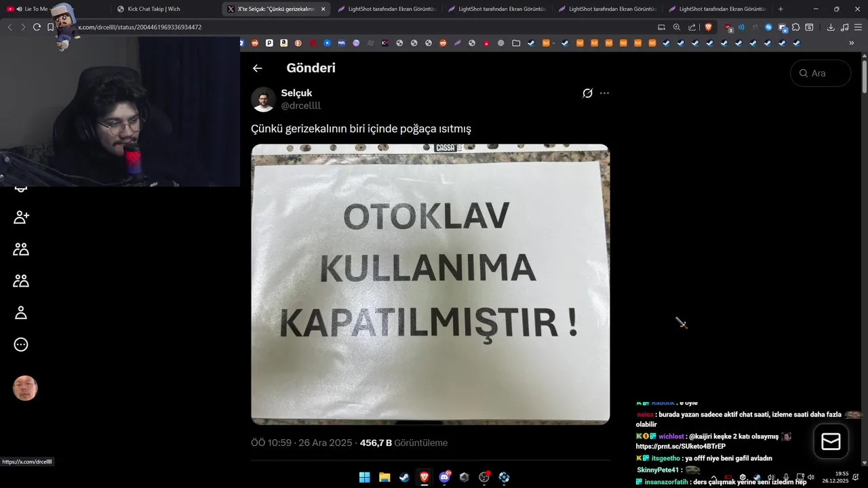Image resolution: width=868 pixels, height=488 pixels.
Task: Expand the bookmarks overflow chevron
Action: pos(852,43)
